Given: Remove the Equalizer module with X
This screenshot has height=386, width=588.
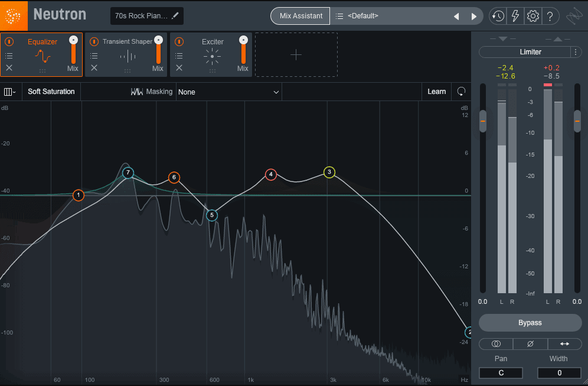Looking at the screenshot, I should click(x=9, y=67).
